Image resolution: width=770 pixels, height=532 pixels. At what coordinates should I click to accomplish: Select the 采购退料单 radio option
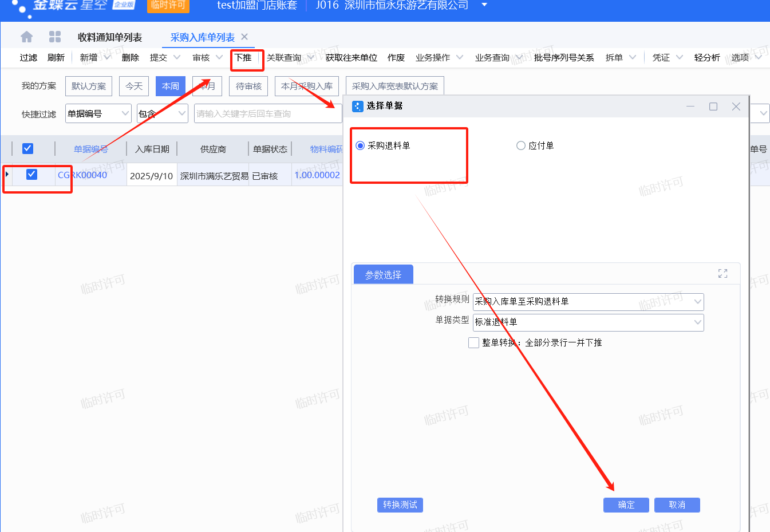360,145
